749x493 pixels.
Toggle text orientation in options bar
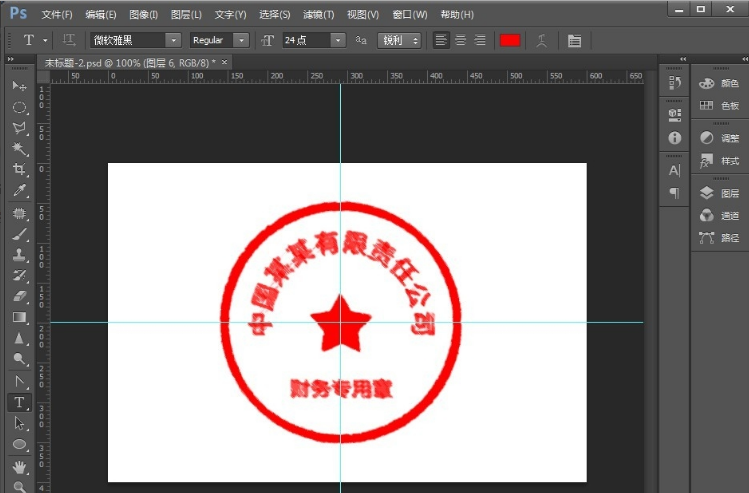69,40
